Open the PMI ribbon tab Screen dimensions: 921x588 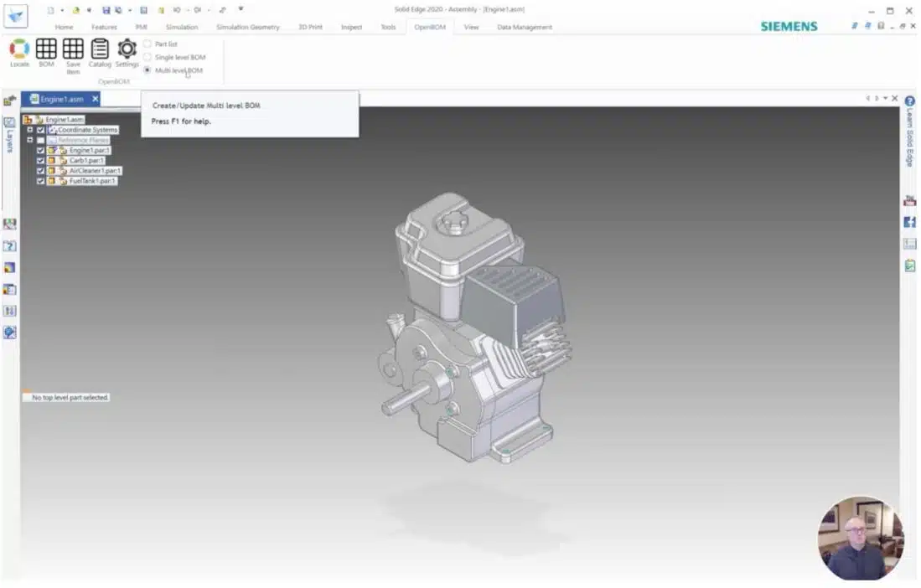pos(141,27)
